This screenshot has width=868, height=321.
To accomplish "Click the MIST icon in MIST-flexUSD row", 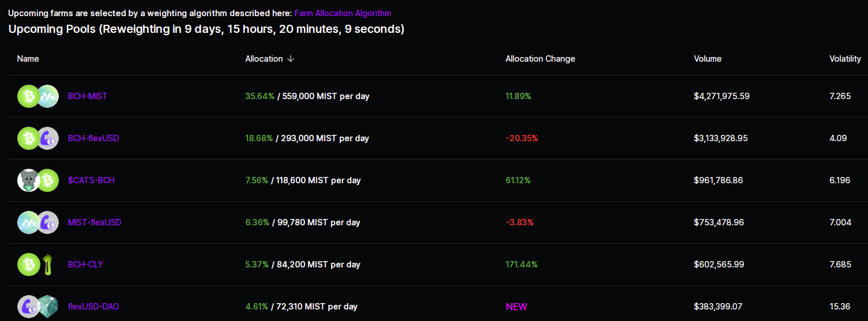I will 29,222.
